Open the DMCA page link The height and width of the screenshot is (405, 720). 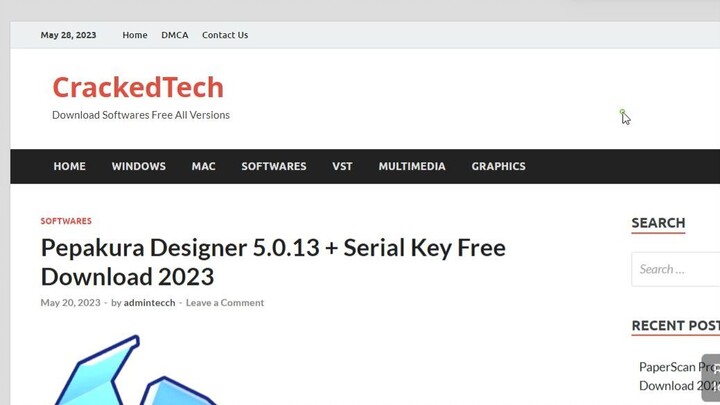(x=174, y=35)
